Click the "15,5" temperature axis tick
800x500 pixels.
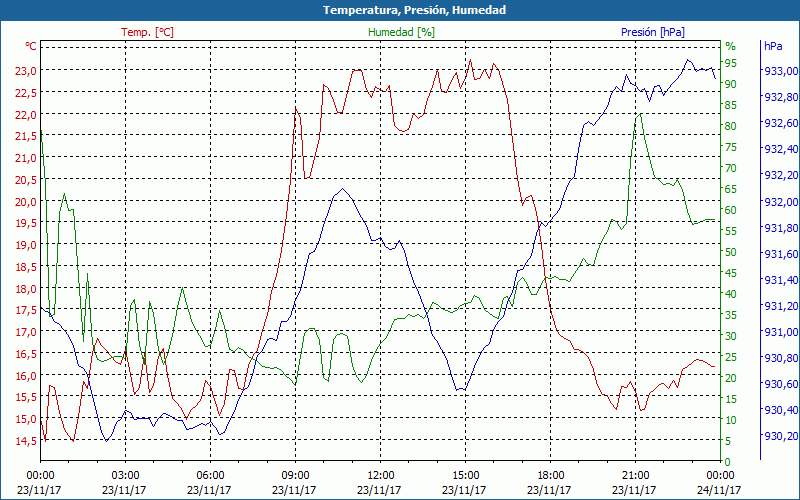coord(24,397)
